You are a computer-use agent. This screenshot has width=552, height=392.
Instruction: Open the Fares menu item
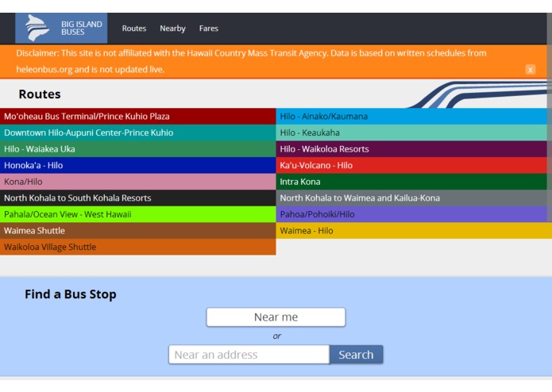208,29
